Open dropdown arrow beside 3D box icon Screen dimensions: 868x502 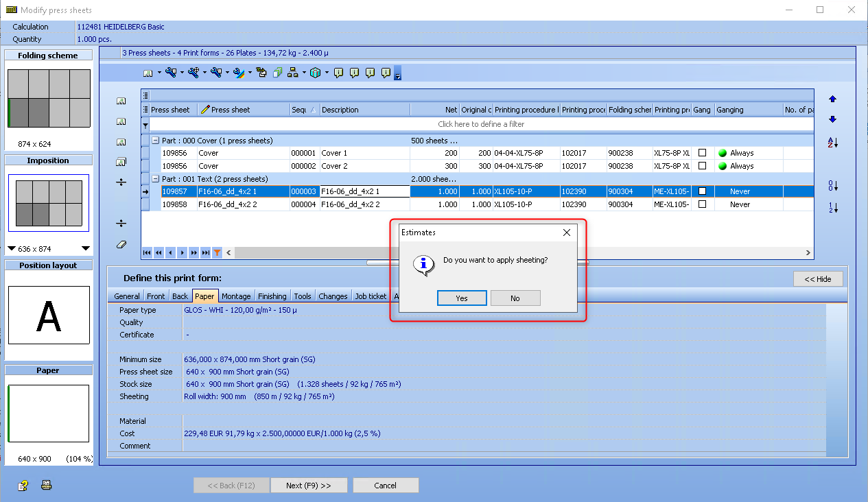pyautogui.click(x=327, y=73)
